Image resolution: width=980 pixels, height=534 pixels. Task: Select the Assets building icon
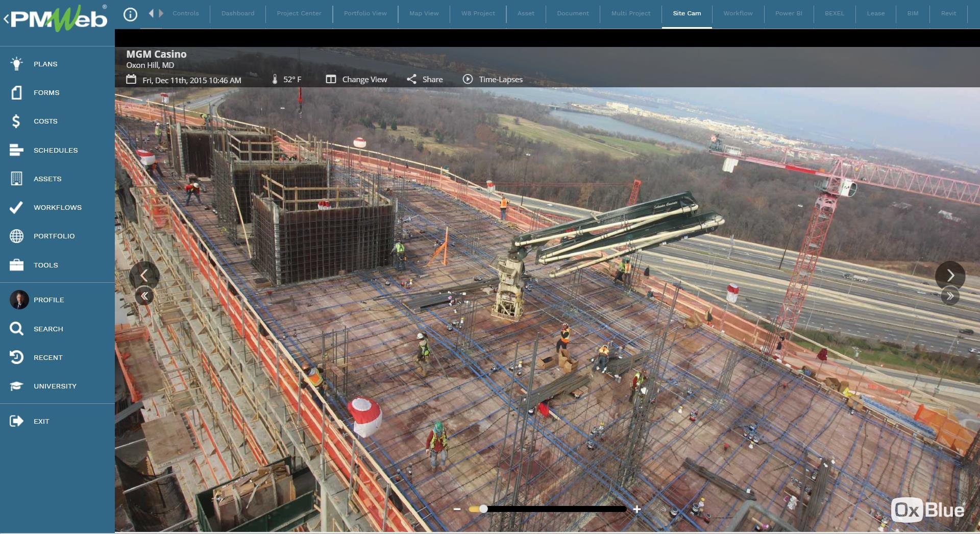(x=16, y=179)
